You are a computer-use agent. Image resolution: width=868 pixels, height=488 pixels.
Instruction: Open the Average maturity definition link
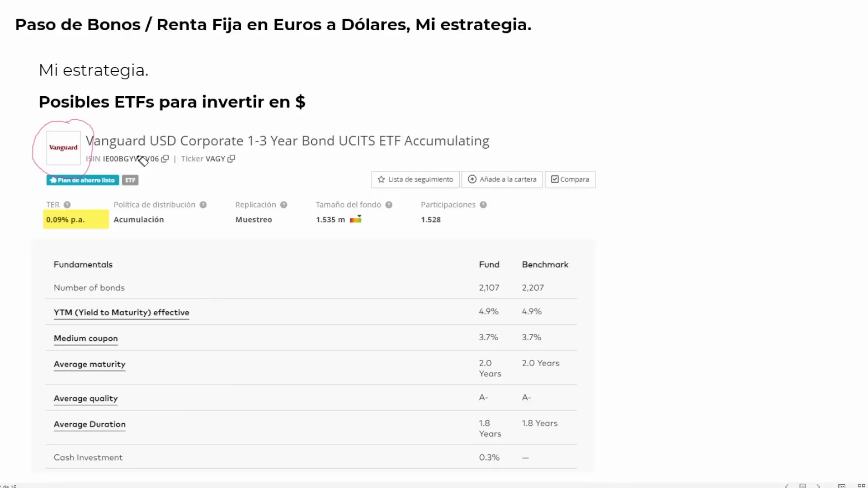click(x=90, y=364)
